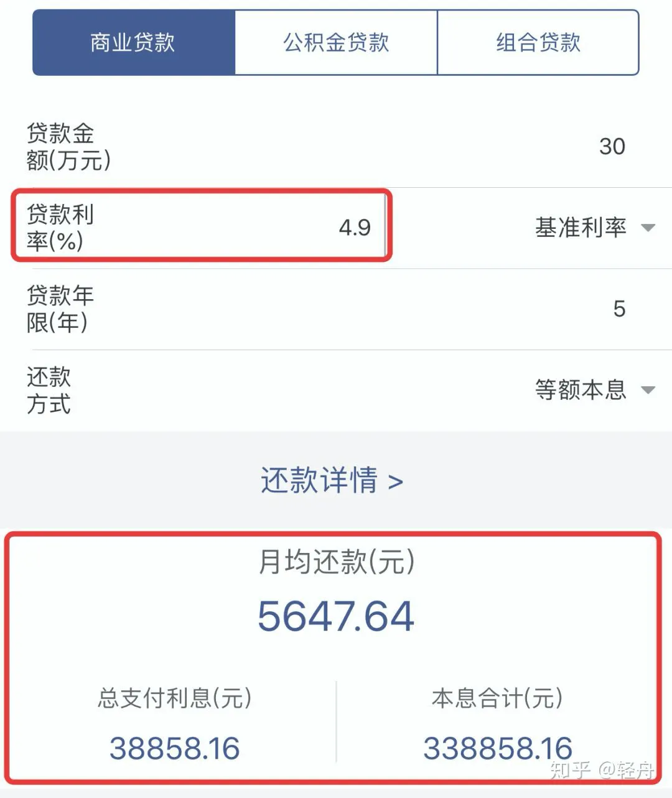The width and height of the screenshot is (672, 798).
Task: Open the 等额本息 repayment method dropdown
Action: (581, 390)
